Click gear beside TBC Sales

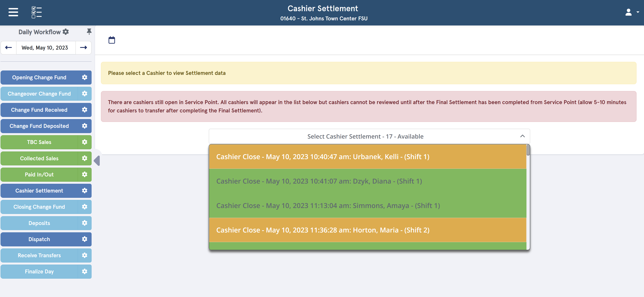(x=84, y=142)
